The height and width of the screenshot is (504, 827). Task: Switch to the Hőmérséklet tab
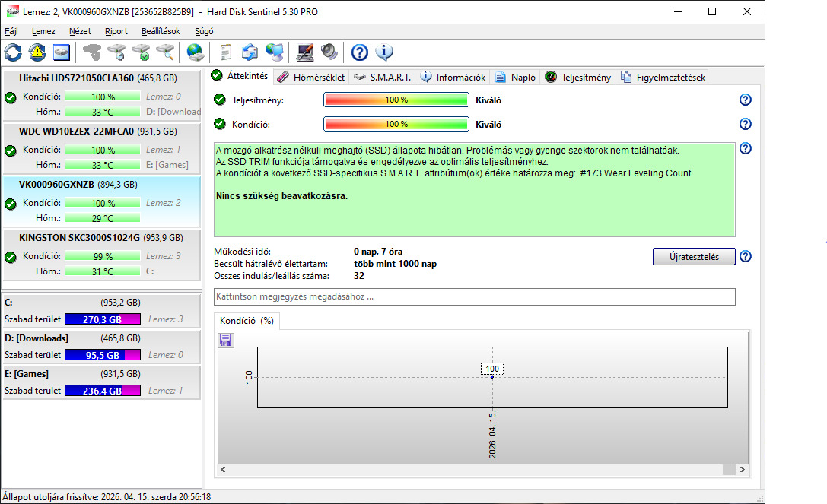click(x=311, y=78)
